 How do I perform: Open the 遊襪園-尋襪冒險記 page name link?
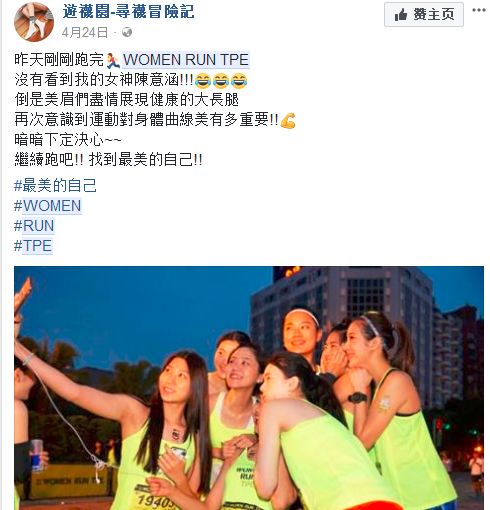point(128,12)
